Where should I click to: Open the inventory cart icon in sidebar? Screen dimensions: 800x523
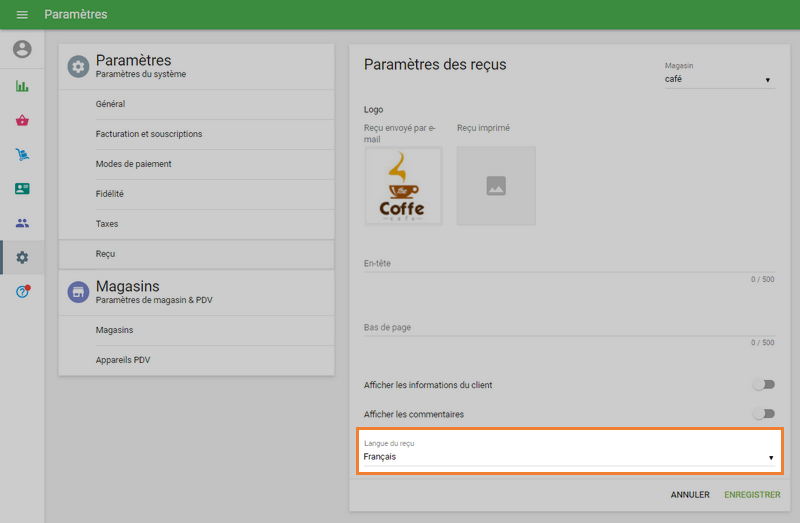pyautogui.click(x=22, y=154)
